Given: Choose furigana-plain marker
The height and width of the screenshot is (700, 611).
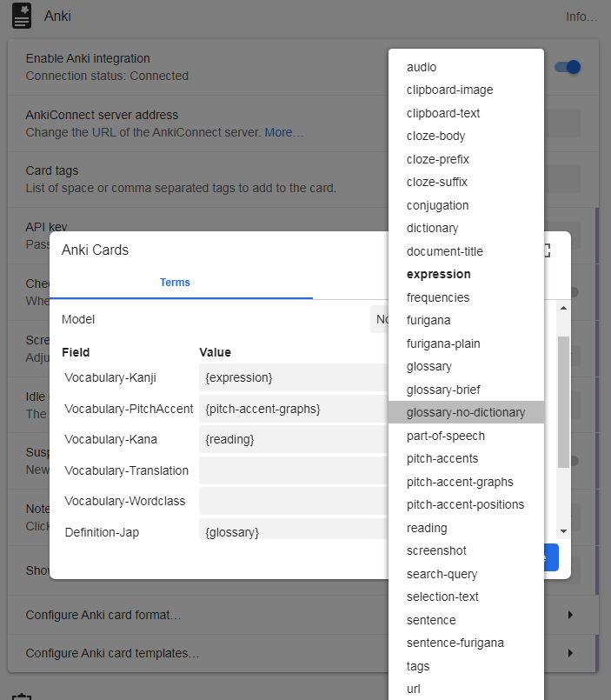Looking at the screenshot, I should click(x=466, y=343).
